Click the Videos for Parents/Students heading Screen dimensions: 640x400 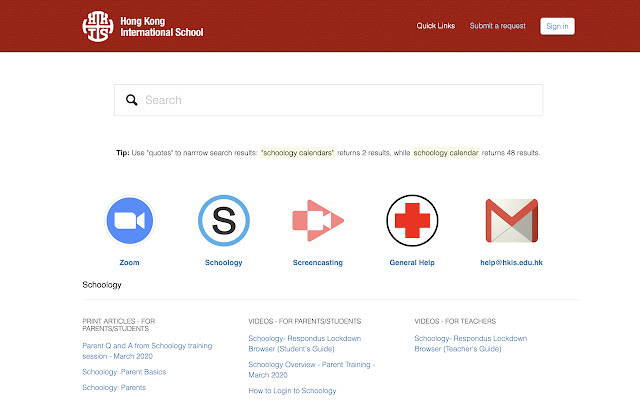[x=305, y=321]
